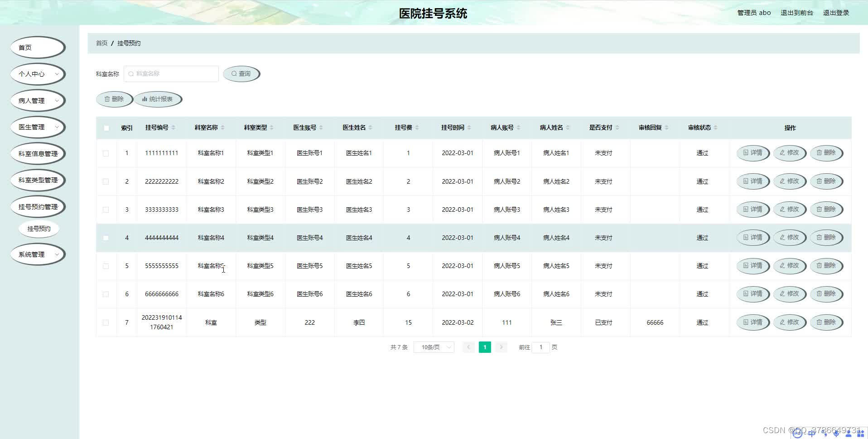
Task: Collapse 挂号预约管理 sidebar menu
Action: coord(38,207)
